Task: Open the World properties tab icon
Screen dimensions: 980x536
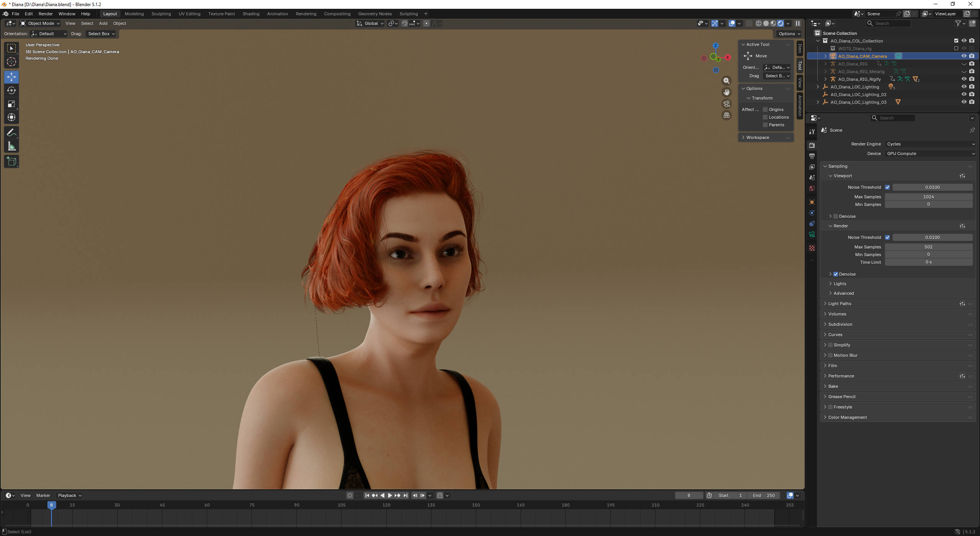Action: [x=812, y=188]
